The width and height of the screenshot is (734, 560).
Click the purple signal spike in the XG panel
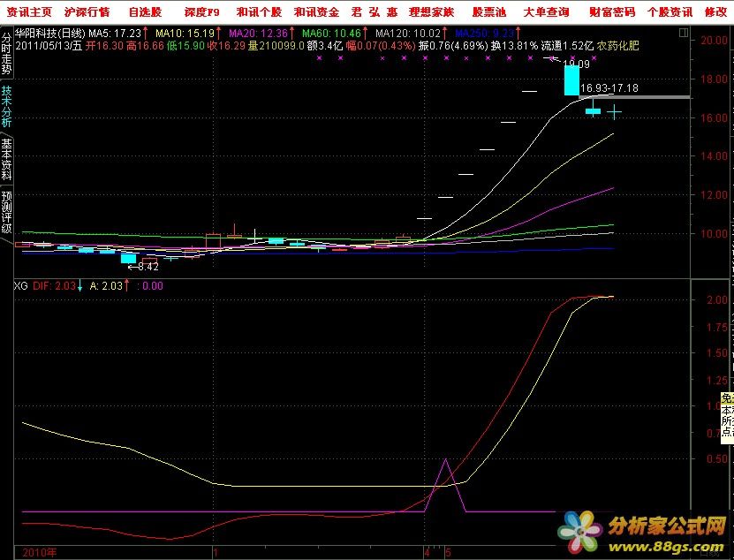coord(445,485)
